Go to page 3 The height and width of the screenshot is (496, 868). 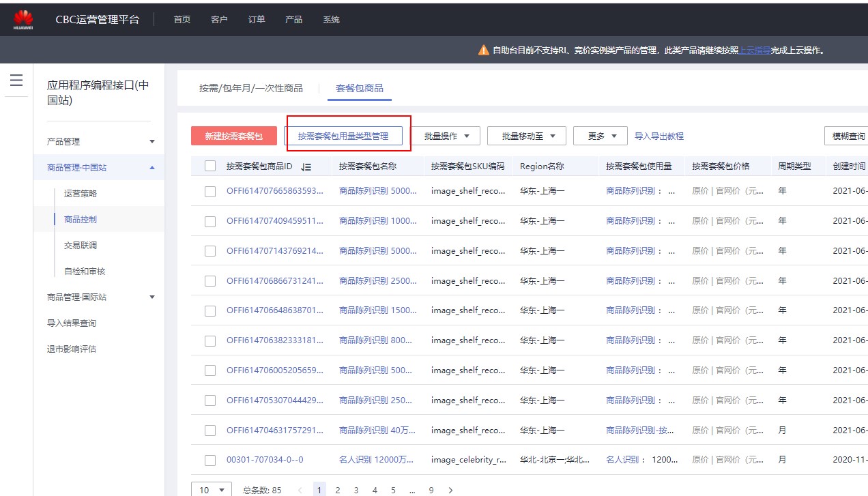tap(356, 490)
